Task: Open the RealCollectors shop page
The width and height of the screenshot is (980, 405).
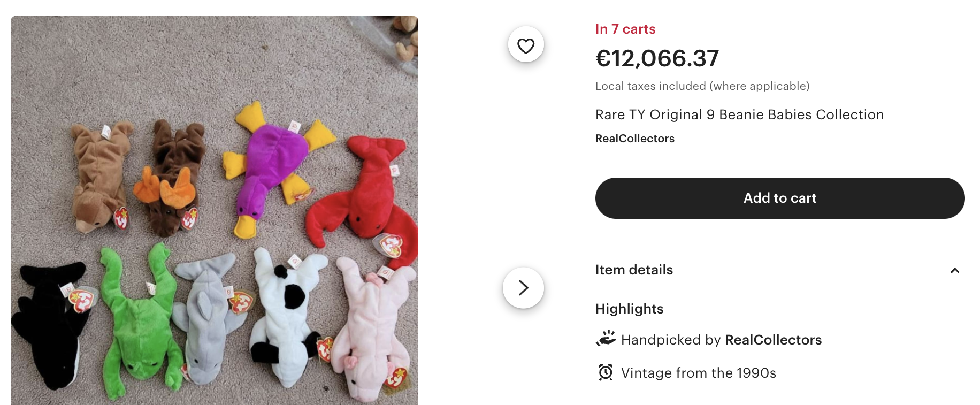Action: click(x=634, y=138)
